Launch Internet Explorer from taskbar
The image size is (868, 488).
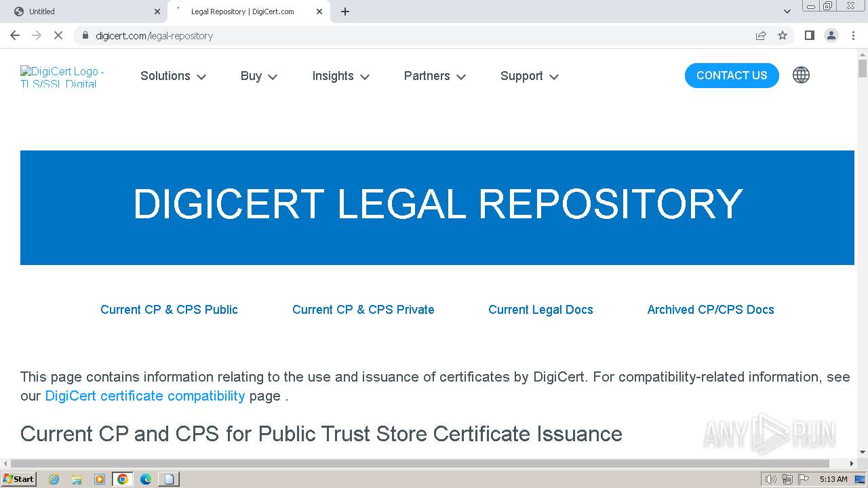coord(54,479)
